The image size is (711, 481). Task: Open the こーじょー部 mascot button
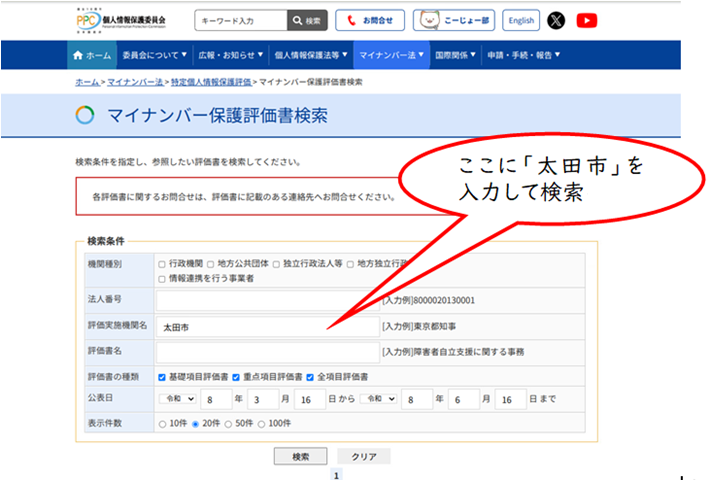[x=454, y=20]
